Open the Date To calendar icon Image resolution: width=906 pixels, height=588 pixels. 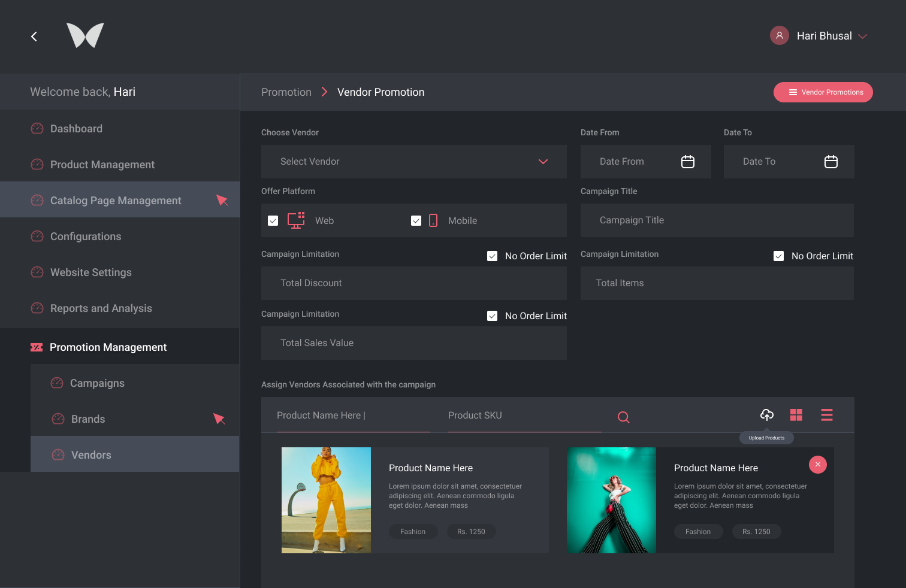point(830,162)
